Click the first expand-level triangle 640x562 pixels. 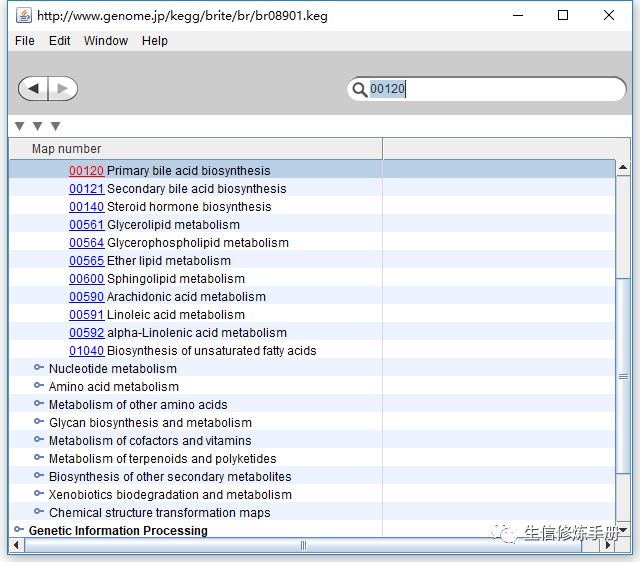coord(19,126)
